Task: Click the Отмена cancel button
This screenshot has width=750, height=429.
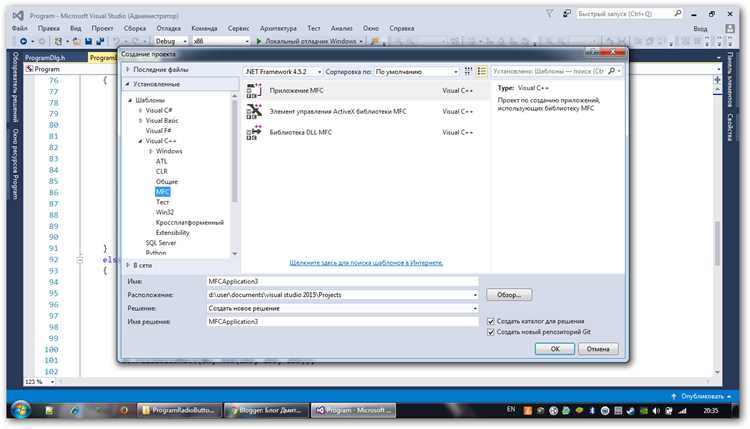Action: point(598,349)
